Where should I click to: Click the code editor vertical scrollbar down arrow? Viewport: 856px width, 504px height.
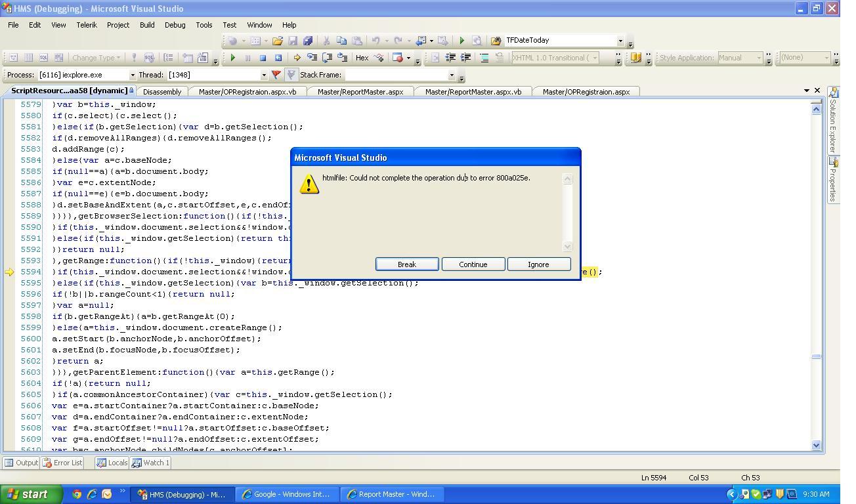(x=817, y=445)
